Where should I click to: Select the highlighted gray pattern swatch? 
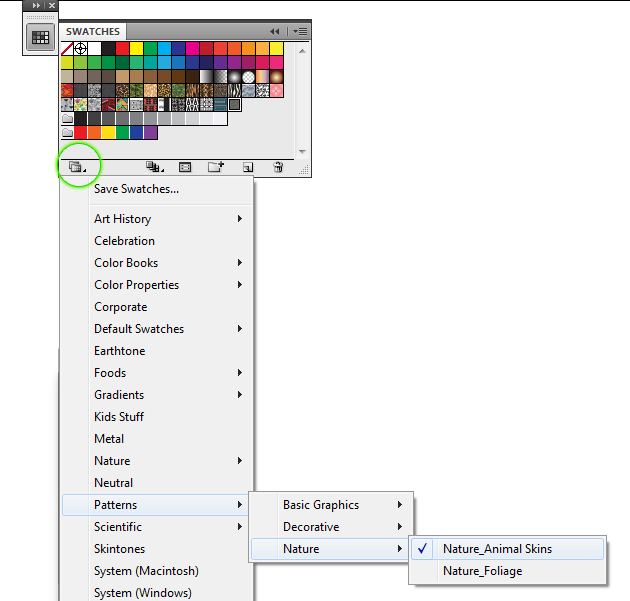click(235, 105)
